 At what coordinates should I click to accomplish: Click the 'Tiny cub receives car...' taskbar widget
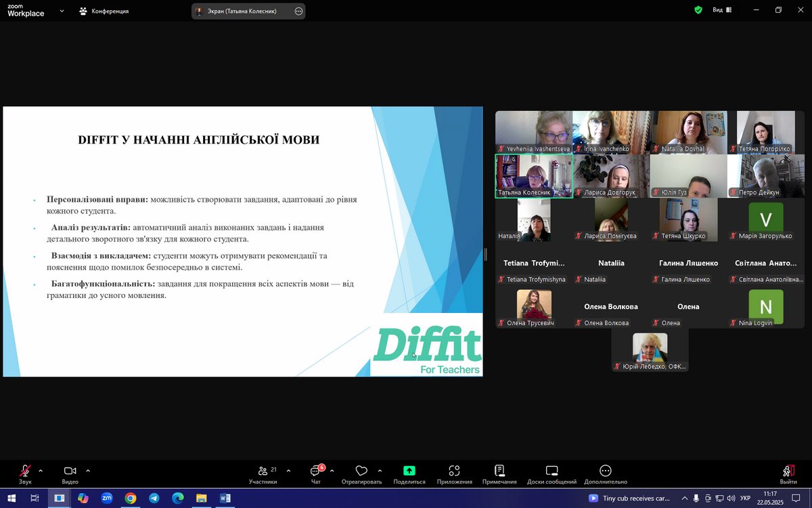point(630,499)
